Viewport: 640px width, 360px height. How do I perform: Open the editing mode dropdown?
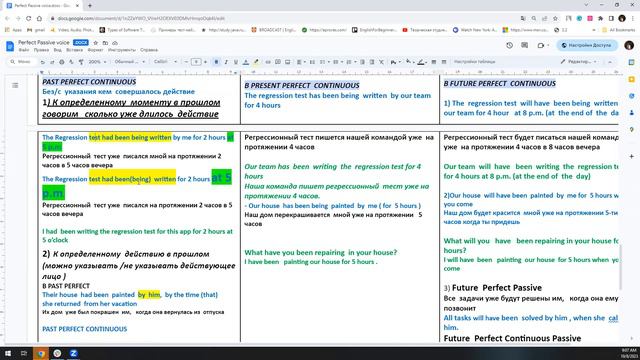tap(579, 62)
